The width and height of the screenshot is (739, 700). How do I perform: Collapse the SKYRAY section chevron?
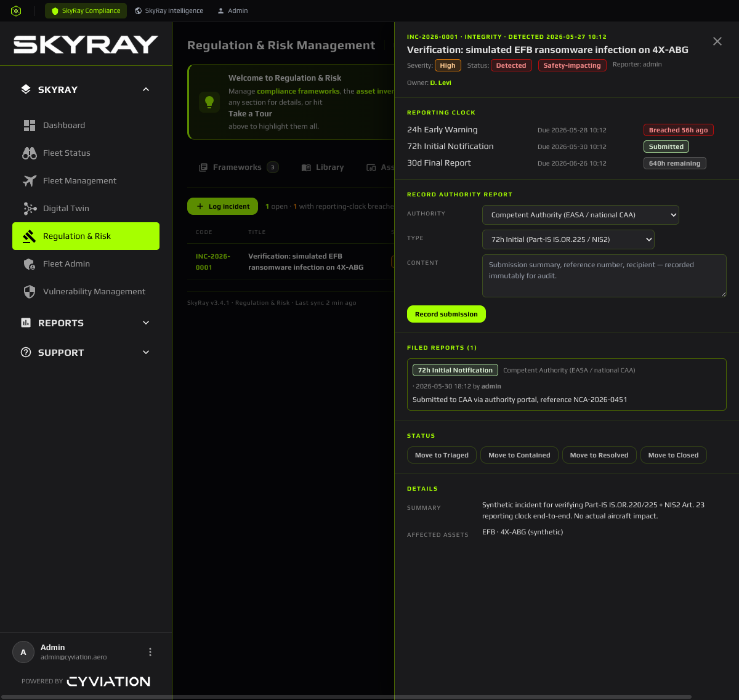point(146,89)
